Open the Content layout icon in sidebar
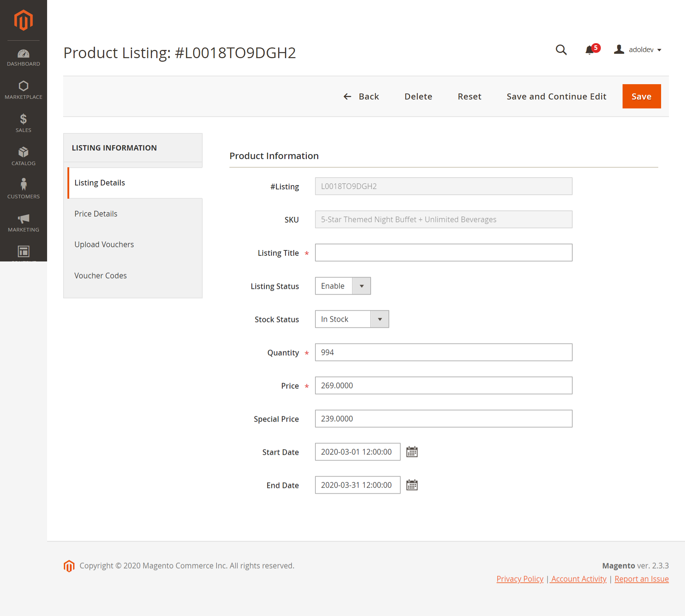This screenshot has height=616, width=685. click(x=24, y=252)
